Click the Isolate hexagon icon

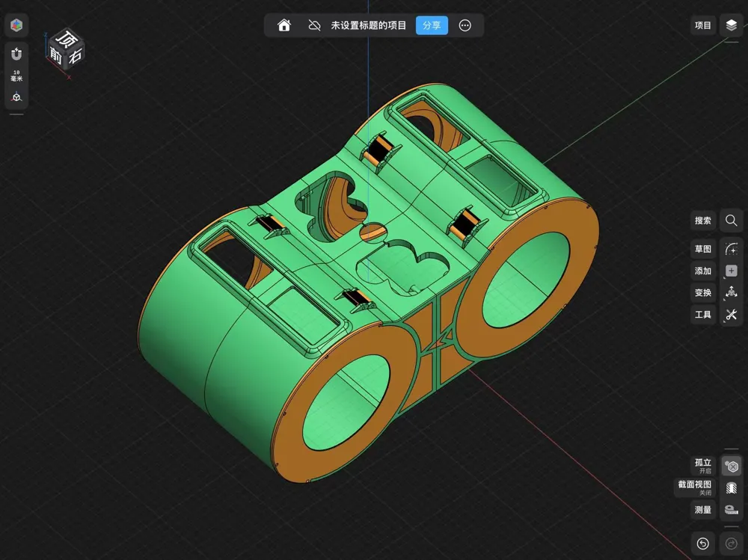tap(731, 465)
